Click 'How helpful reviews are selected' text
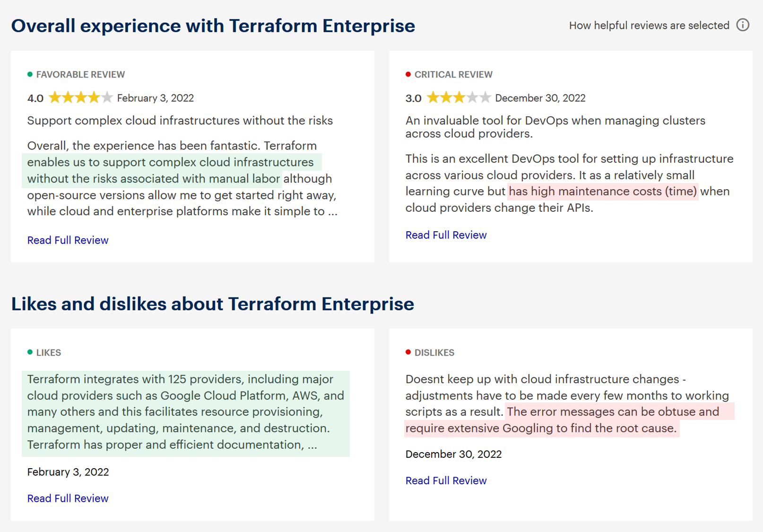 [x=649, y=26]
